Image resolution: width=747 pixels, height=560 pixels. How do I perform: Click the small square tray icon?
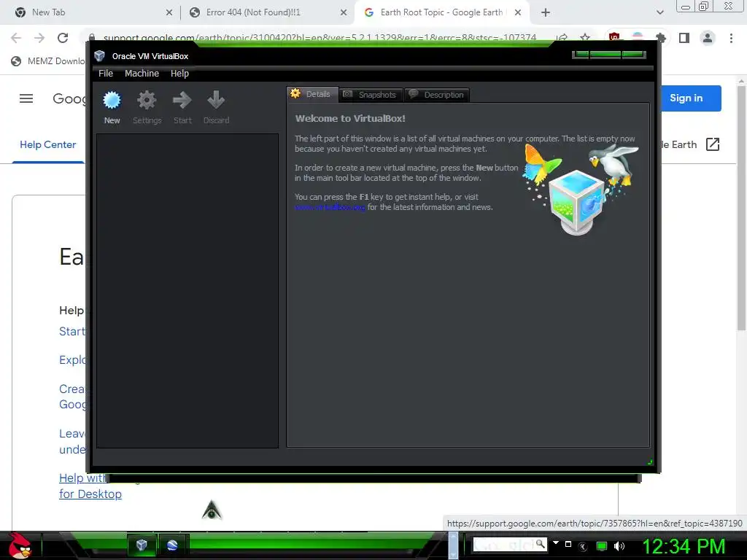click(568, 544)
